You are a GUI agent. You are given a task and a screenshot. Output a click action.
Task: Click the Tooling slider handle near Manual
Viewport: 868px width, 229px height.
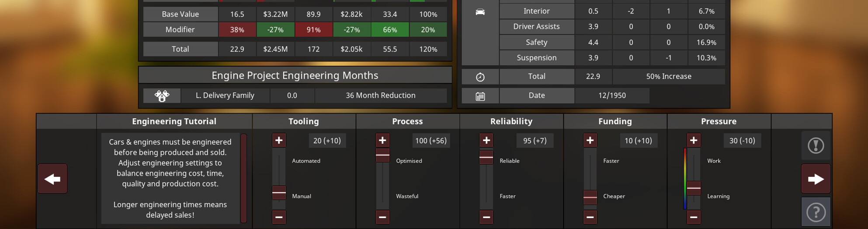coord(279,193)
